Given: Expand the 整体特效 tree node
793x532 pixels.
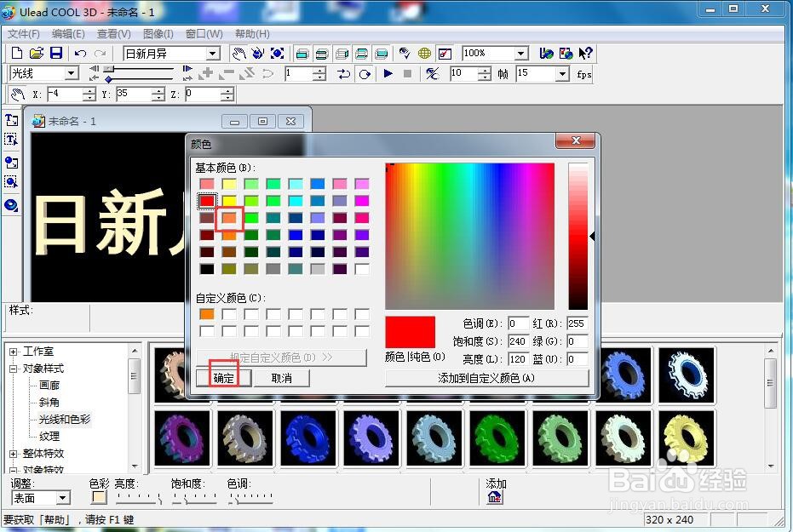Looking at the screenshot, I should point(13,454).
